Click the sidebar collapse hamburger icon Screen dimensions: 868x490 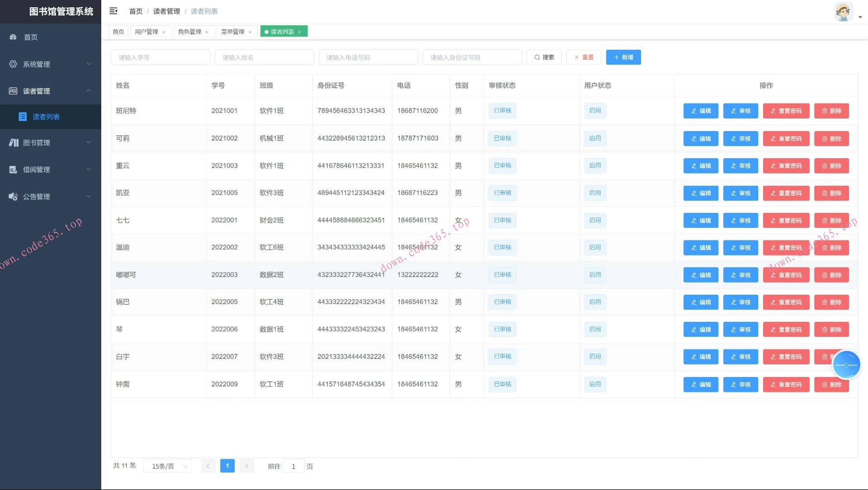113,11
